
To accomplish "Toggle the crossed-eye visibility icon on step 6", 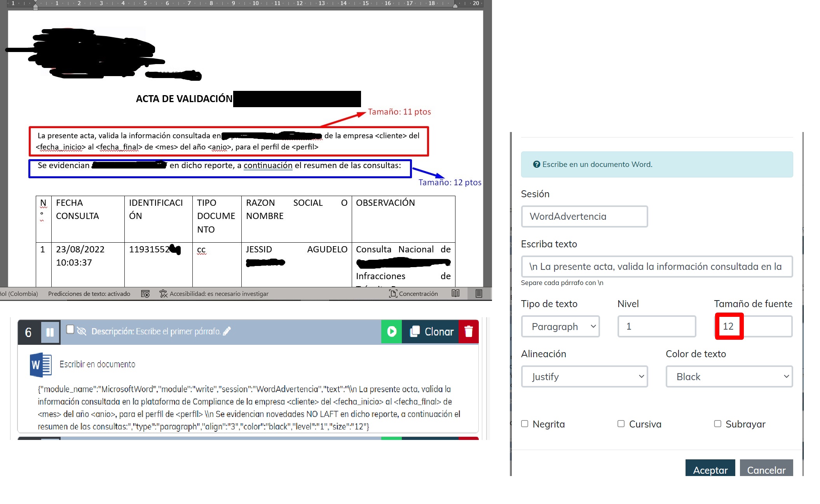I will pos(82,331).
